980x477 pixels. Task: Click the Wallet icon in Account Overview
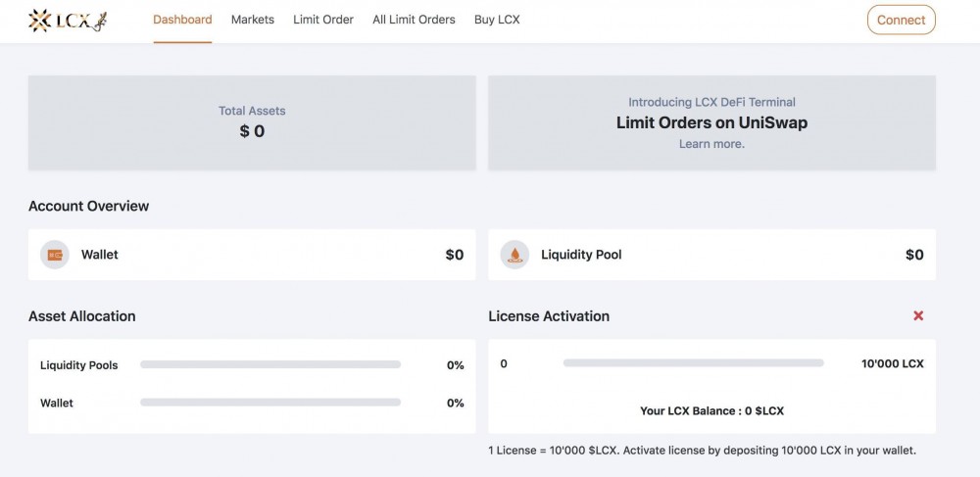55,255
